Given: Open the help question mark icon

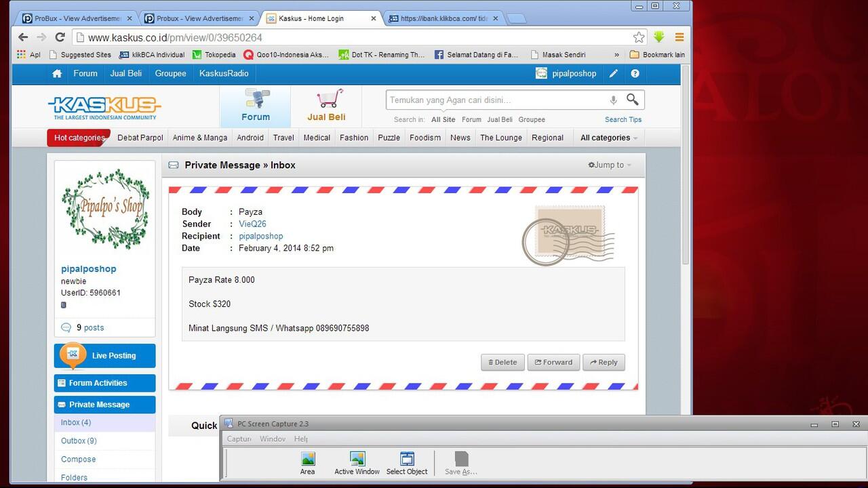Looking at the screenshot, I should point(635,74).
